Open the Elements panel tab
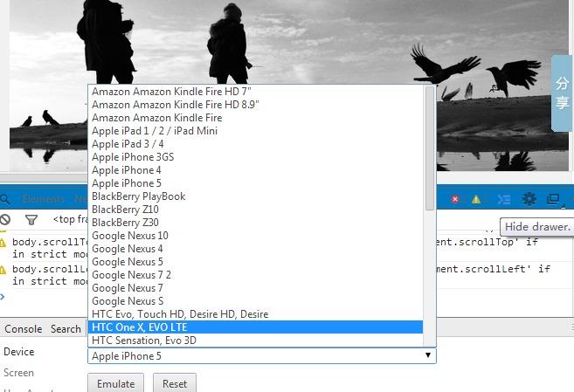Screen dimensions: 574x392 43,199
